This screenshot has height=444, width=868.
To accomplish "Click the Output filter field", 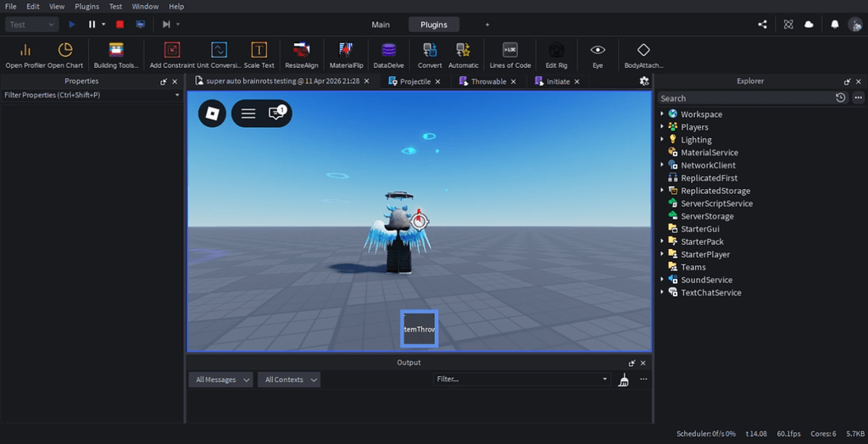I will tap(522, 380).
